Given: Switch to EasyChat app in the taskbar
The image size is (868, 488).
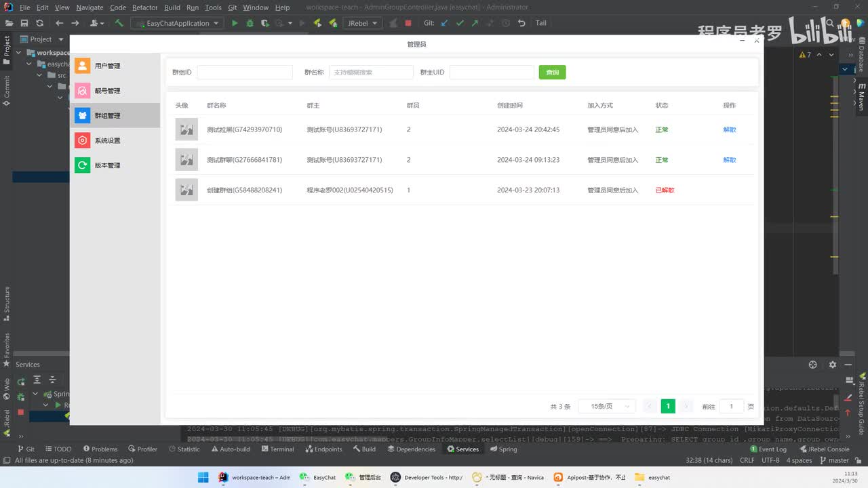Looking at the screenshot, I should pyautogui.click(x=318, y=477).
